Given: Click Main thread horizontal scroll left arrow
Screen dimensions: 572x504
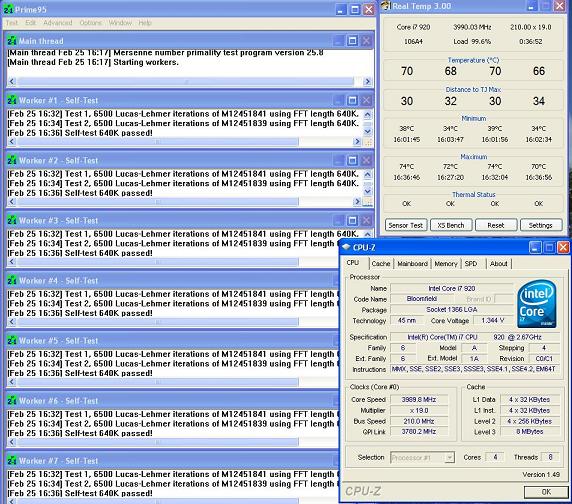Looking at the screenshot, I should pyautogui.click(x=12, y=81).
